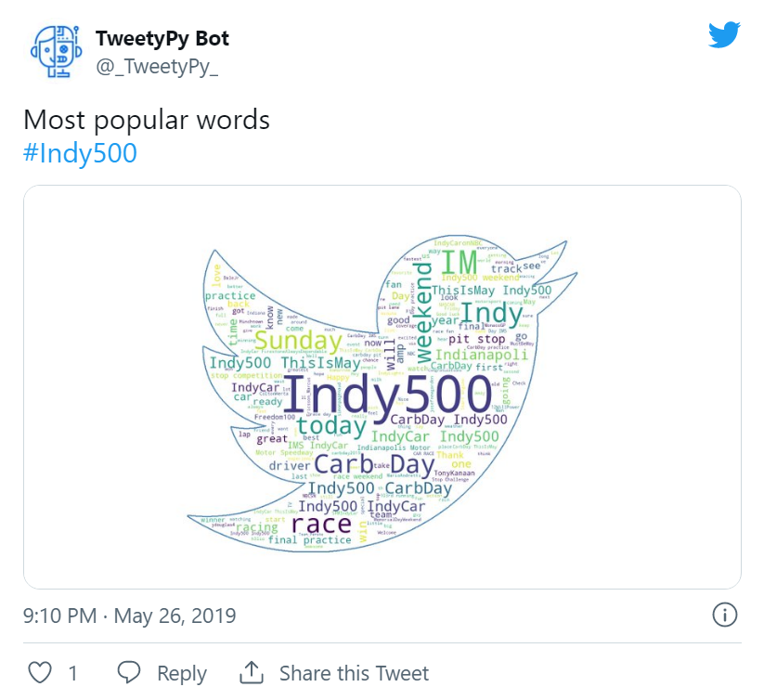This screenshot has width=764, height=700.
Task: Open the #Indy500 hashtag link
Action: pyautogui.click(x=80, y=153)
